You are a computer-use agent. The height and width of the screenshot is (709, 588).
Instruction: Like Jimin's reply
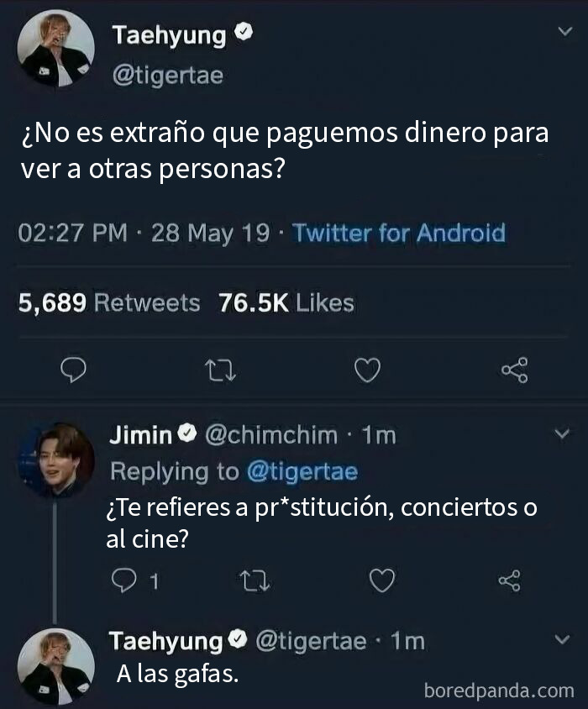click(383, 580)
